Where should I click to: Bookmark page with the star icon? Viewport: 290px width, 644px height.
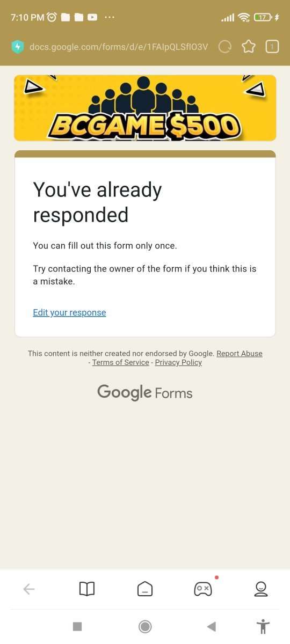pos(249,47)
